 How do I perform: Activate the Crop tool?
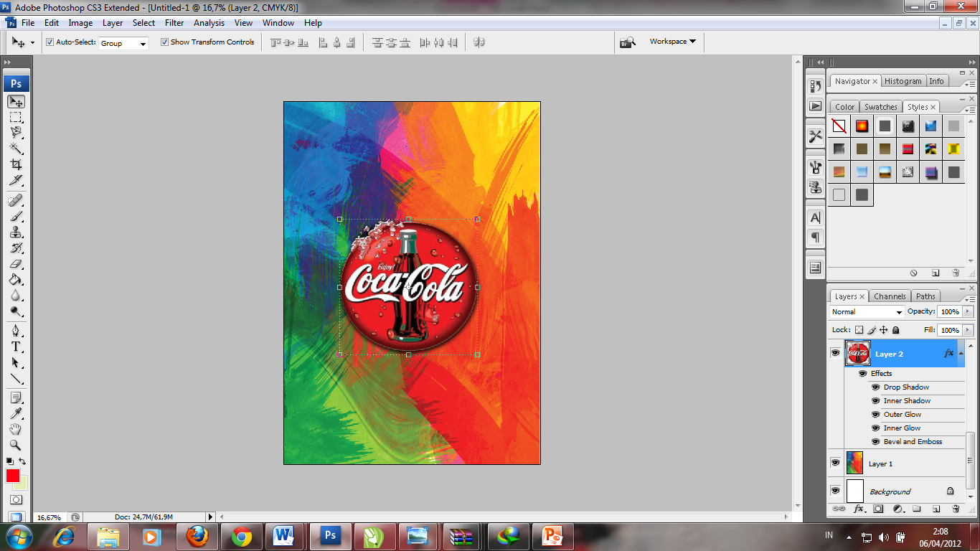click(16, 164)
